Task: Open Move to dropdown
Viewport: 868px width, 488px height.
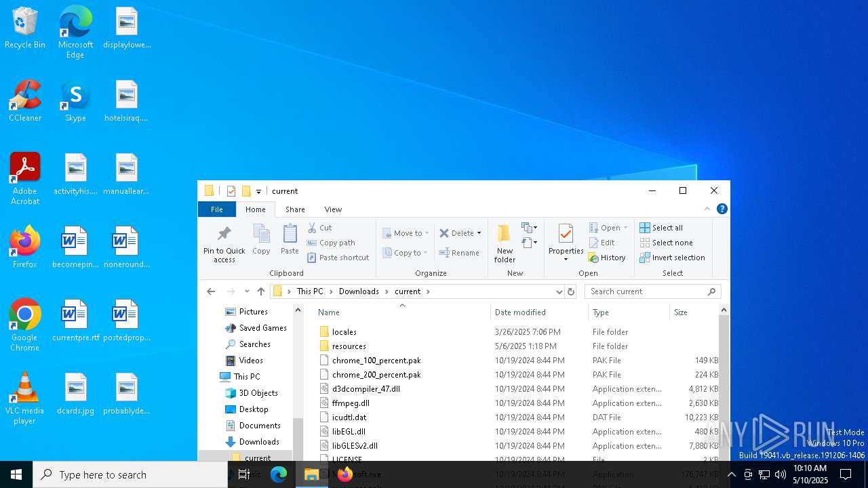Action: click(406, 233)
